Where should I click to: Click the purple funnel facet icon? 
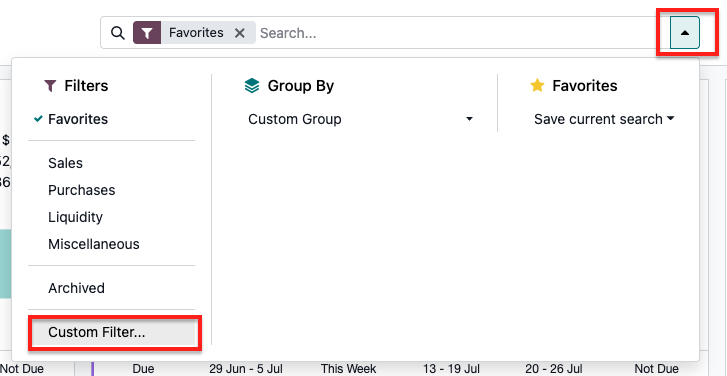[x=147, y=33]
